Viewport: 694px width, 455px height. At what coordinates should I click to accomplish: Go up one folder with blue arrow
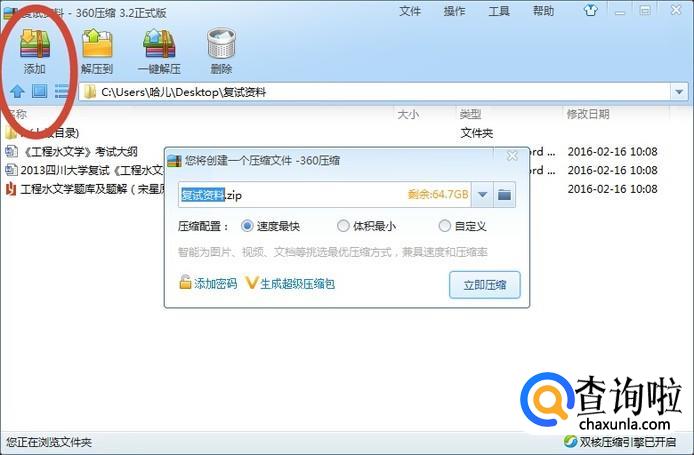(x=17, y=92)
